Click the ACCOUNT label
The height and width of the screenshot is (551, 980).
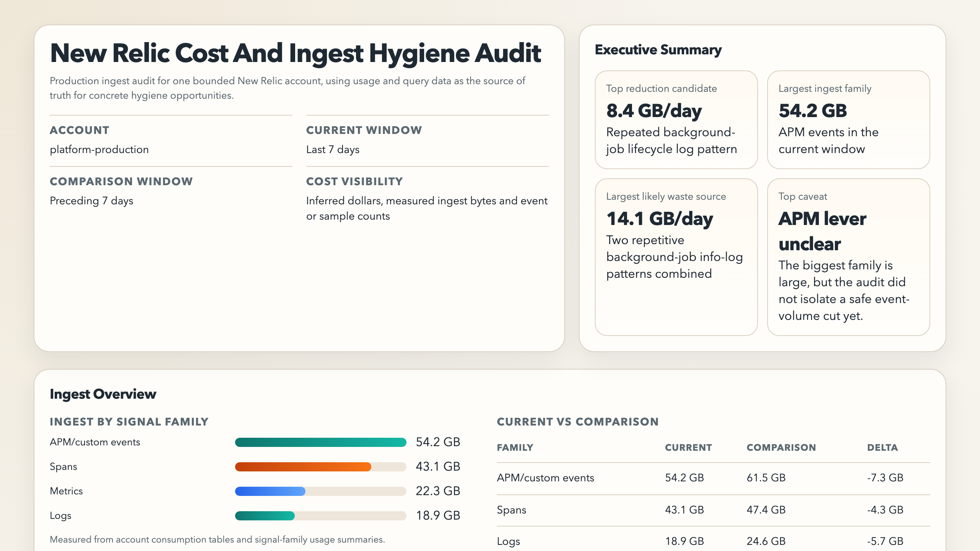pos(80,130)
